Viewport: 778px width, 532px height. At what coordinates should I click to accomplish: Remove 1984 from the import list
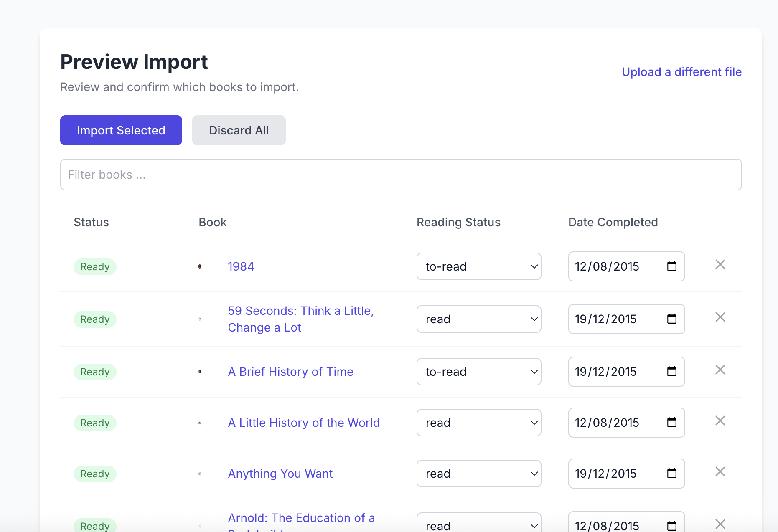[x=720, y=265]
